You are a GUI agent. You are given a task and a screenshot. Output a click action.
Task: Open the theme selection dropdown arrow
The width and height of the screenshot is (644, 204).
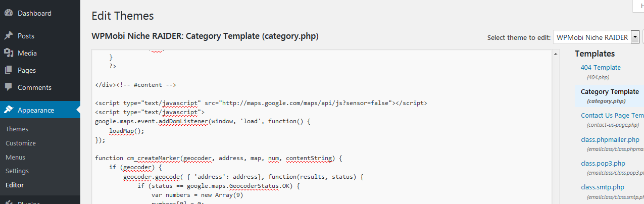pos(635,37)
